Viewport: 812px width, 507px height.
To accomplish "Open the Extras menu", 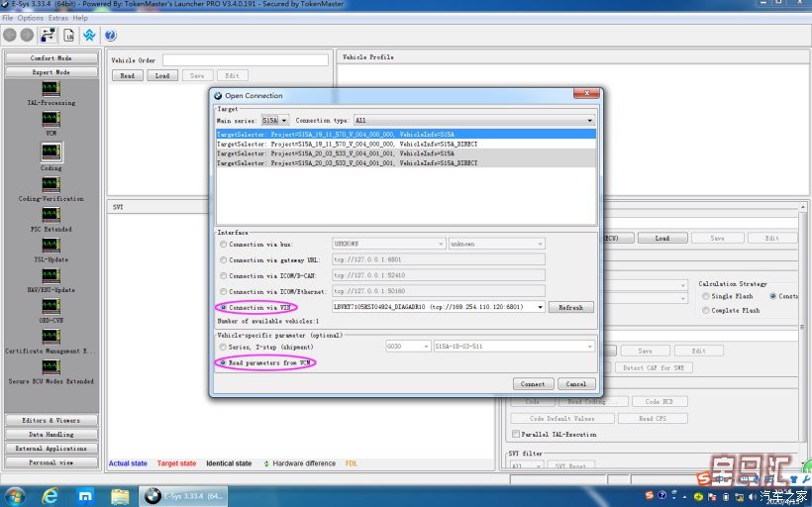I will [x=58, y=18].
